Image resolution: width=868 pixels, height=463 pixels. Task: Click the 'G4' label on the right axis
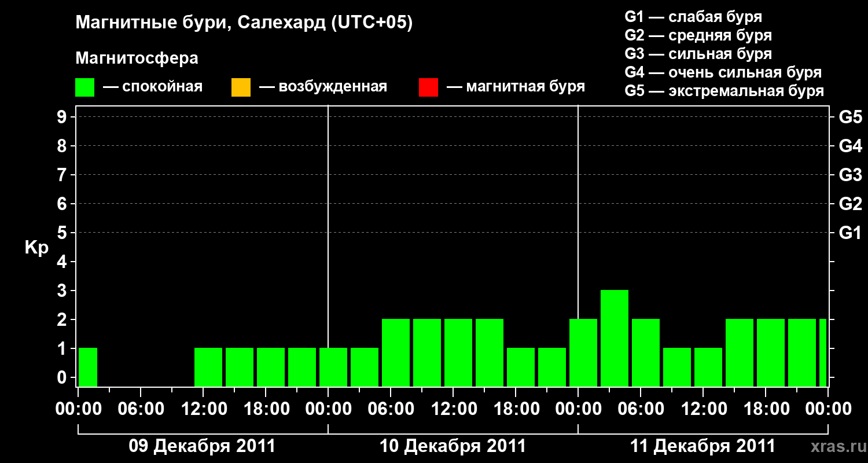[x=850, y=146]
